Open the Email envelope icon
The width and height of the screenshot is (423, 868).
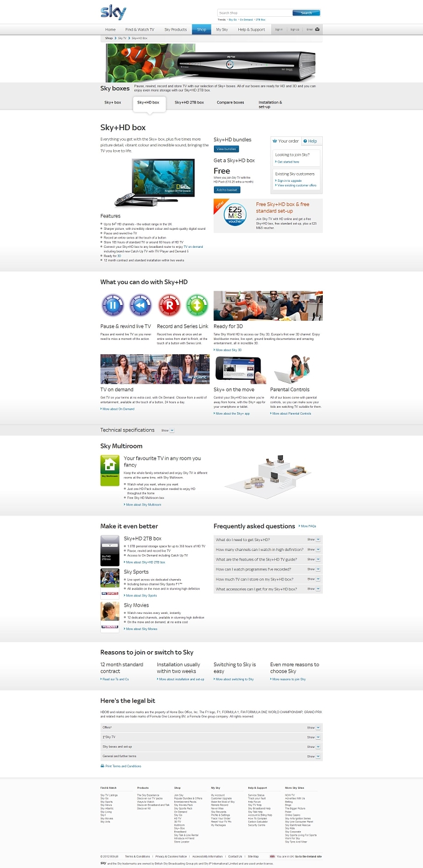pos(318,29)
